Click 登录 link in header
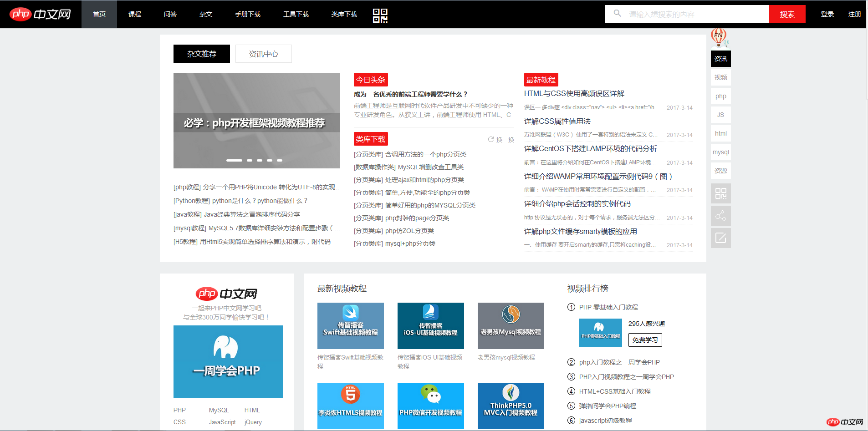The image size is (868, 431). (x=827, y=14)
